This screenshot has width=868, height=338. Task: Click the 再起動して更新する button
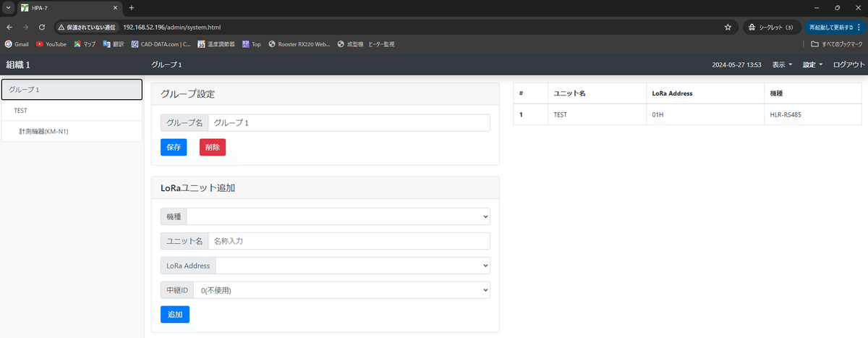point(835,27)
